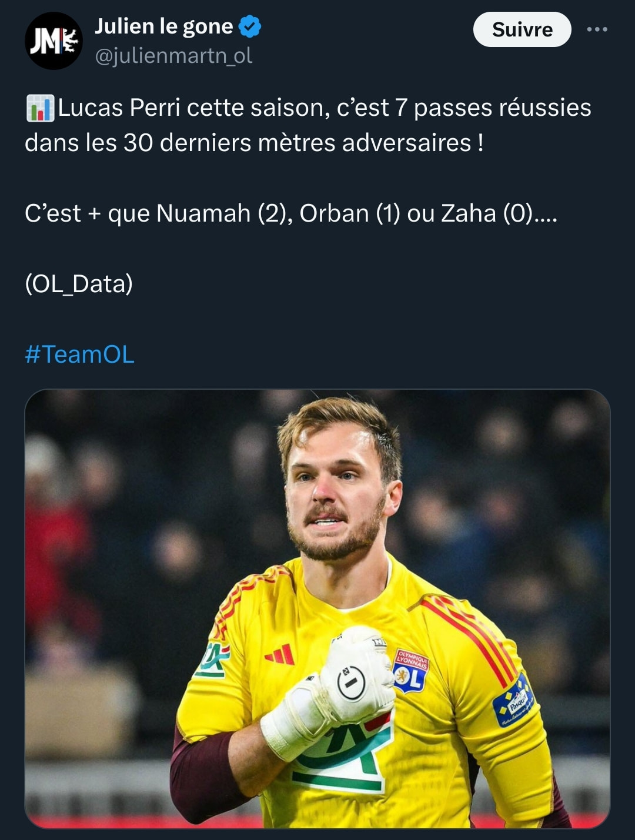Click the goalkeeper's white glove fist

tap(356, 675)
